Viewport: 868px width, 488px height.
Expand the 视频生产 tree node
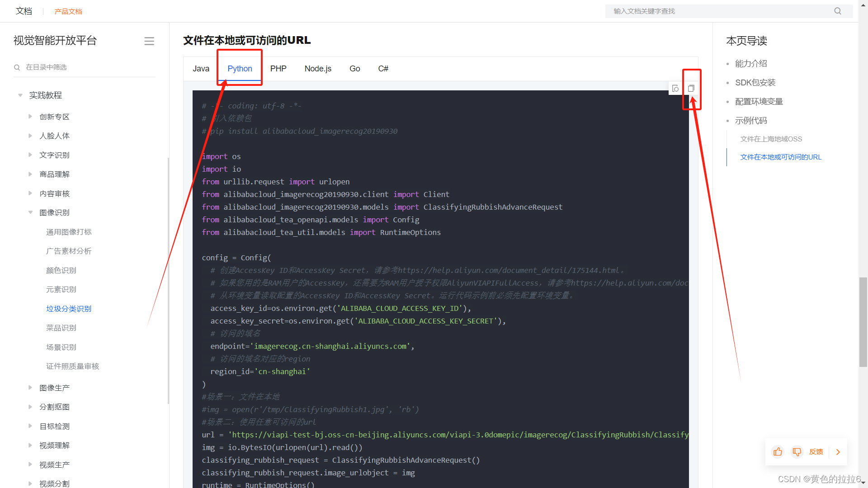[30, 465]
